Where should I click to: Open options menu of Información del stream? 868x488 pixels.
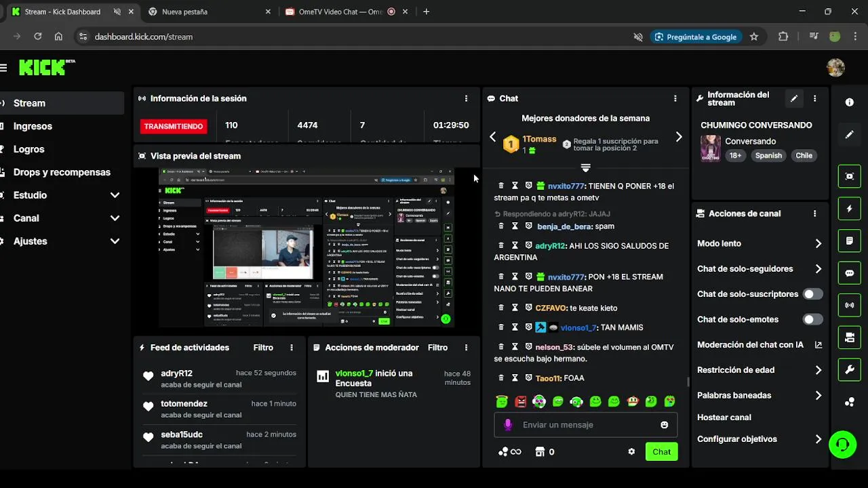(814, 98)
